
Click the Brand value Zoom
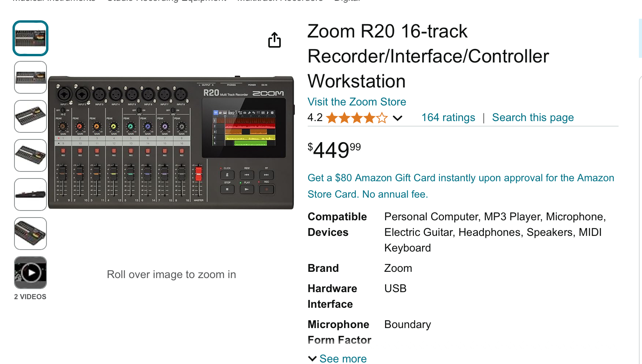398,268
